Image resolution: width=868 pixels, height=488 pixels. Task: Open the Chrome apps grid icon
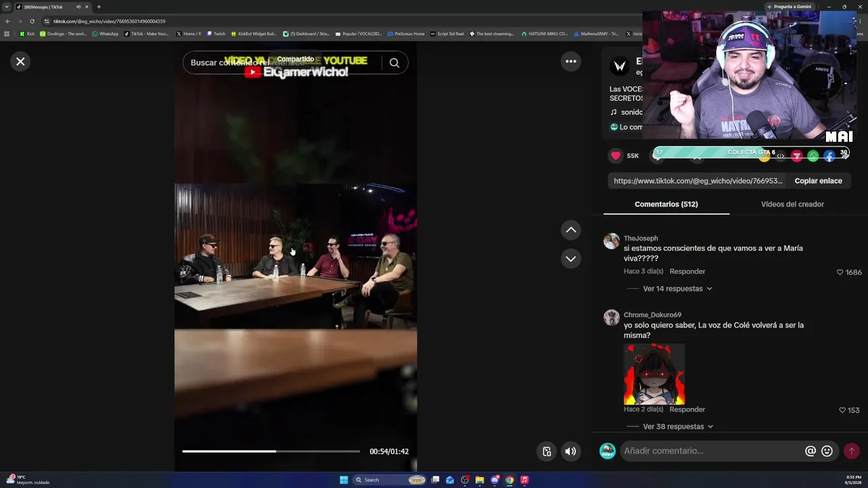pyautogui.click(x=7, y=34)
